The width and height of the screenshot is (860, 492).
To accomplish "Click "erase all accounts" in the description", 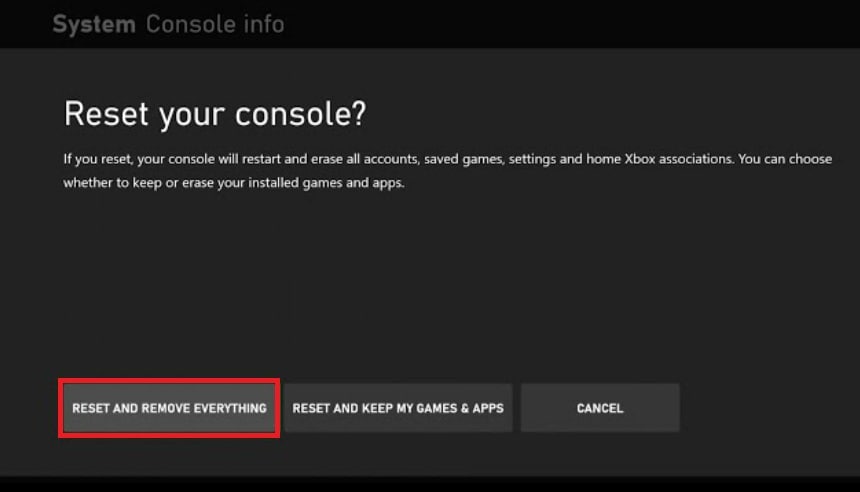I will [x=365, y=159].
